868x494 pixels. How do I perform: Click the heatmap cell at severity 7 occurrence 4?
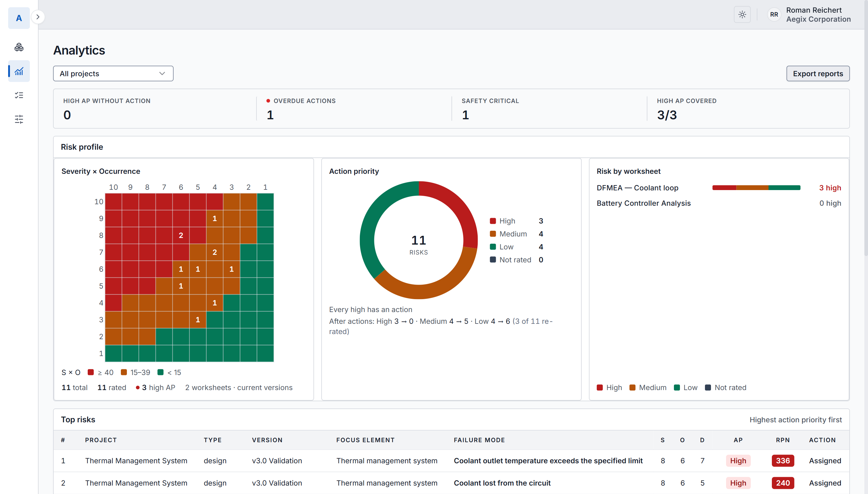(215, 252)
